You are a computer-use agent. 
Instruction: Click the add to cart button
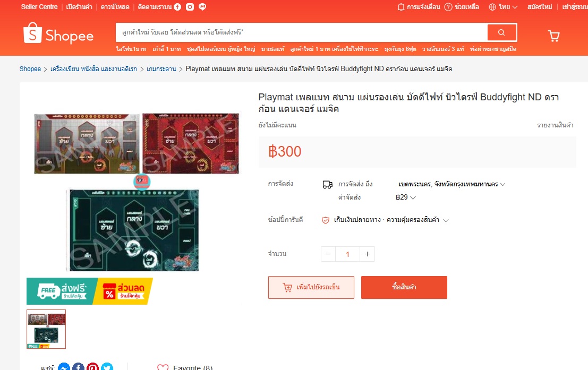pyautogui.click(x=311, y=288)
